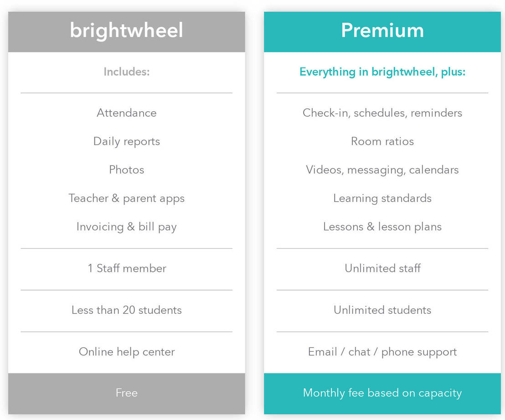Image resolution: width=505 pixels, height=420 pixels.
Task: Click the Unlimited students row
Action: 382,310
